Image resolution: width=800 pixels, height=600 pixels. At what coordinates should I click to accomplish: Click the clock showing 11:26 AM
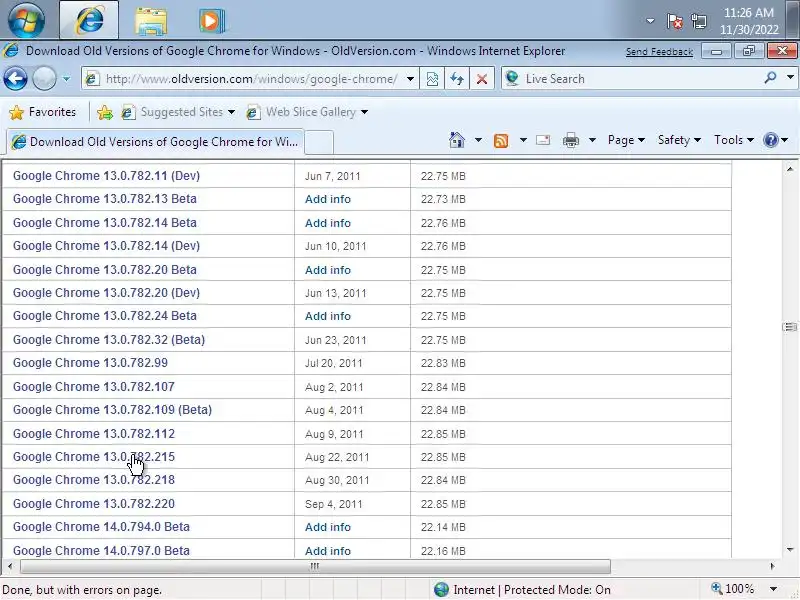point(748,21)
